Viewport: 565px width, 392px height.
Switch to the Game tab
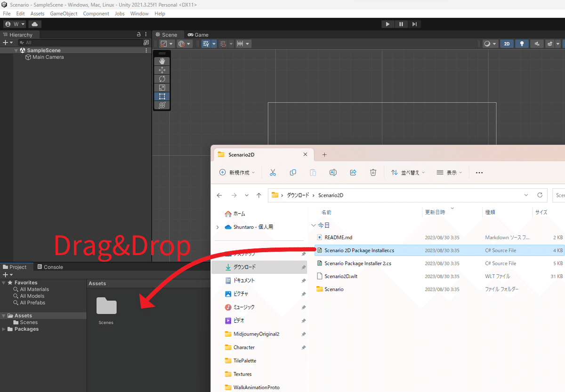[x=198, y=35]
